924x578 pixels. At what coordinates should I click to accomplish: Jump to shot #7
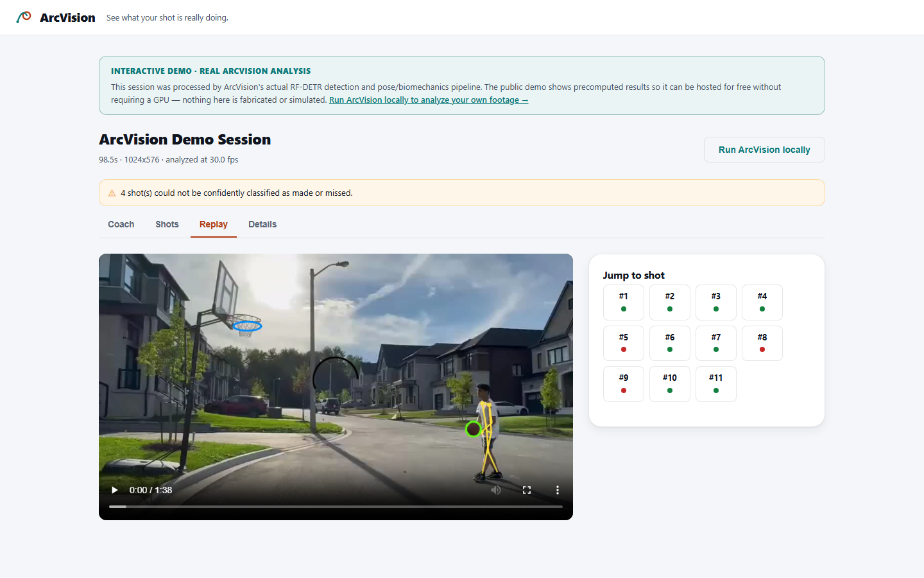[716, 343]
